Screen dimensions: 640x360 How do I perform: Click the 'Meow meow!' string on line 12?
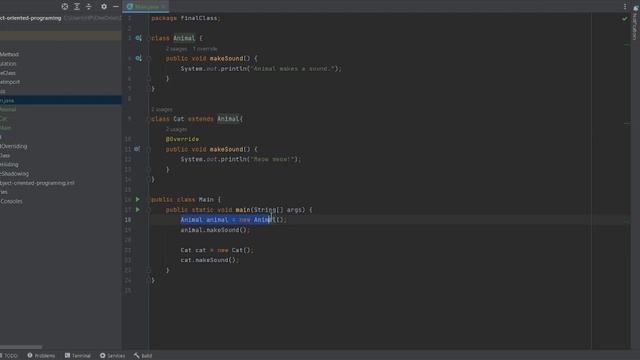(x=272, y=159)
